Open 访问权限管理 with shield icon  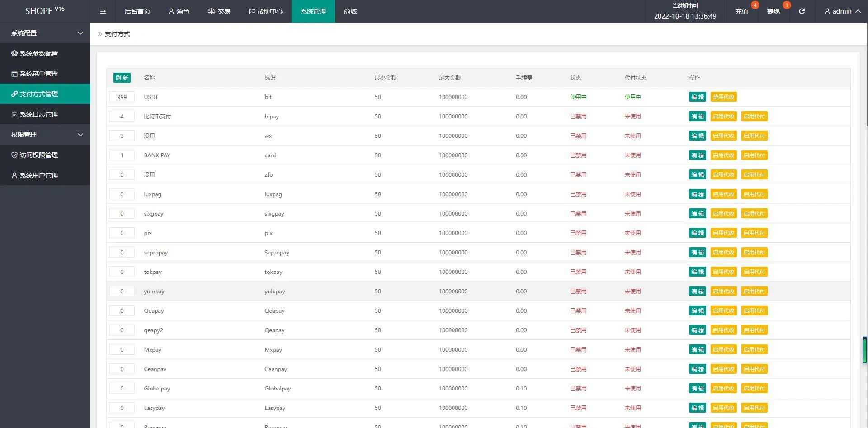pyautogui.click(x=39, y=155)
